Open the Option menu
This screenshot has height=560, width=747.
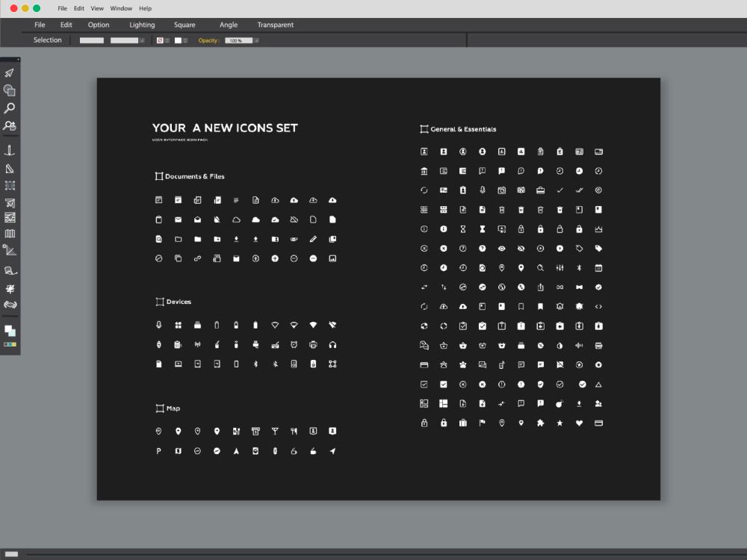point(99,25)
